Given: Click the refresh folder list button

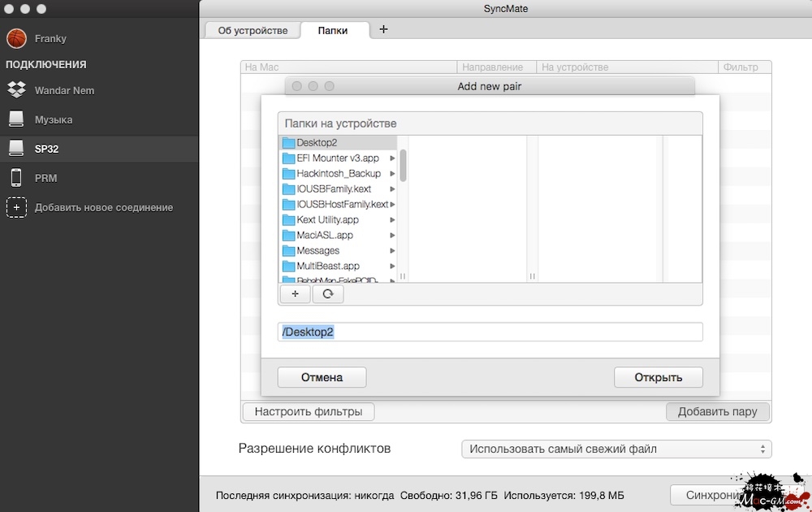Looking at the screenshot, I should (x=328, y=294).
